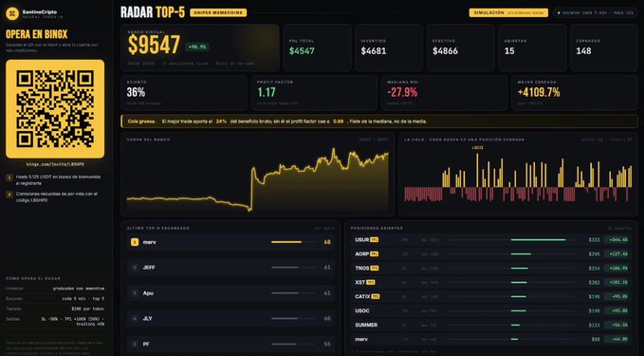Click the rank 3 badge beside Apu
The image size is (644, 356).
pyautogui.click(x=135, y=293)
